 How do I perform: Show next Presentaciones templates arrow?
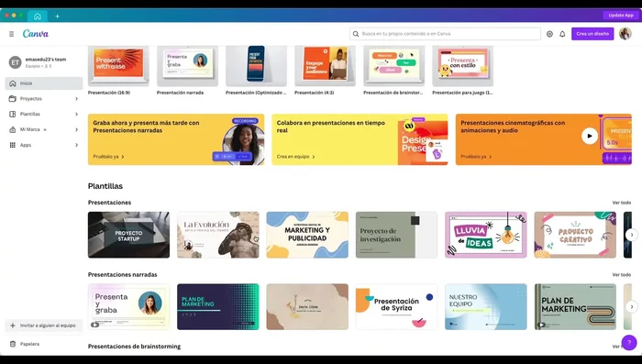(631, 235)
